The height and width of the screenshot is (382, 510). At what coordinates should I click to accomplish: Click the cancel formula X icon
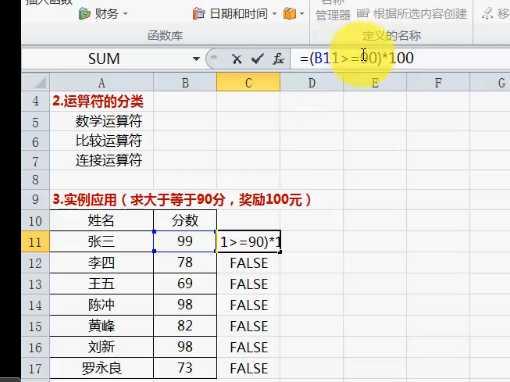[x=237, y=59]
